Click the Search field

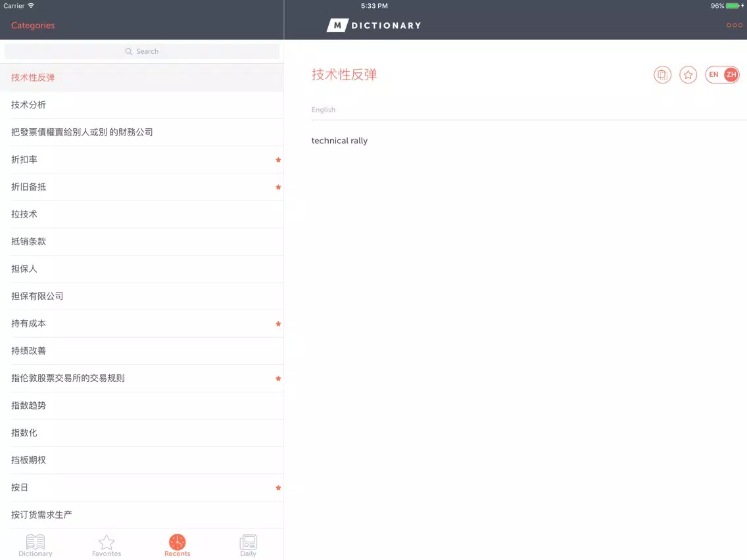[142, 51]
